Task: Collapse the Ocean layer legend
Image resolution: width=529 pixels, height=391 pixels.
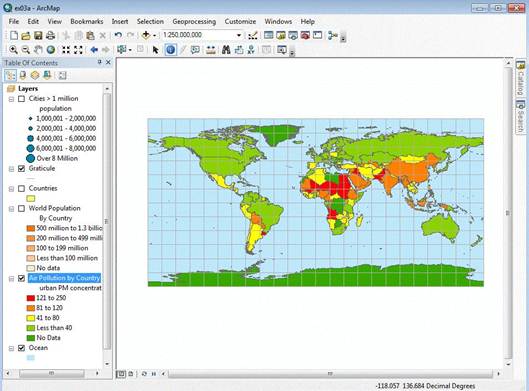Action: tap(11, 348)
